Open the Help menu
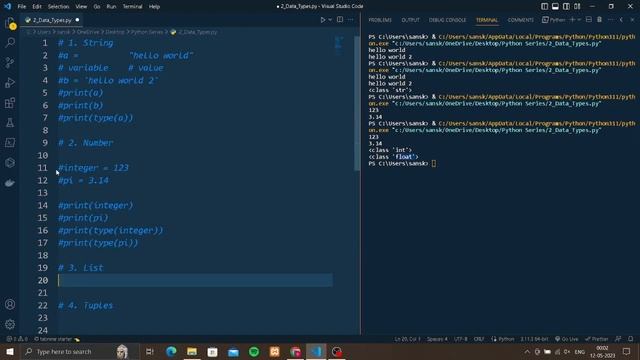Viewport: 640px width, 360px height. pyautogui.click(x=154, y=7)
